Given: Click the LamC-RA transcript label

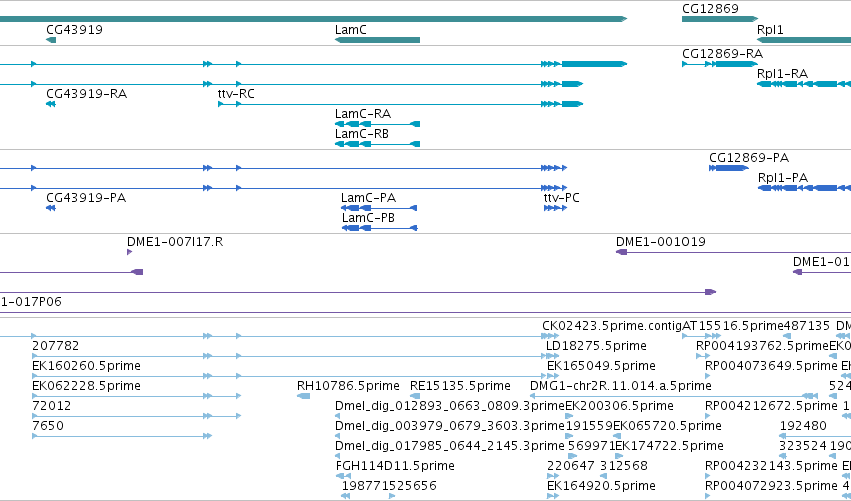Looking at the screenshot, I should [363, 114].
